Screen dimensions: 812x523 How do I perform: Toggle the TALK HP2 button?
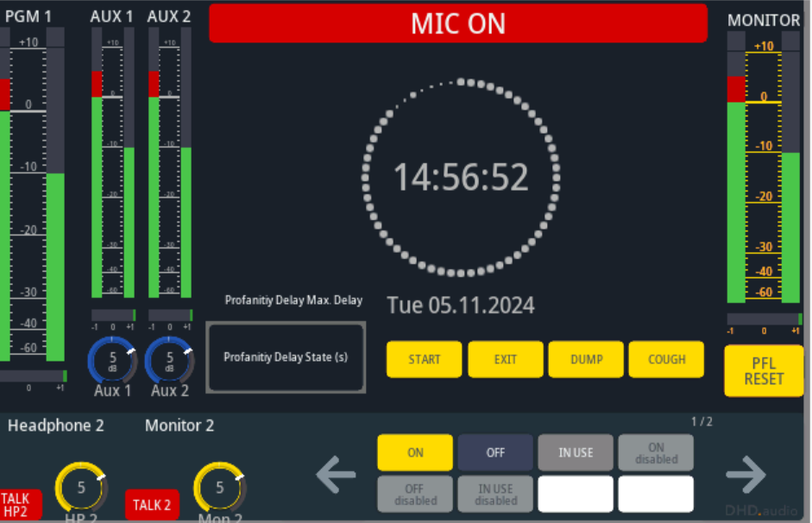(16, 504)
